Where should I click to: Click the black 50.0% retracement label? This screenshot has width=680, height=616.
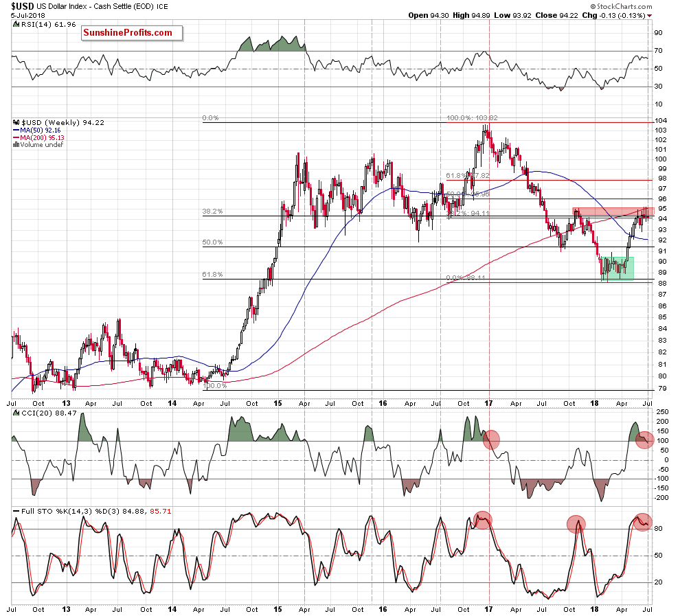[212, 242]
